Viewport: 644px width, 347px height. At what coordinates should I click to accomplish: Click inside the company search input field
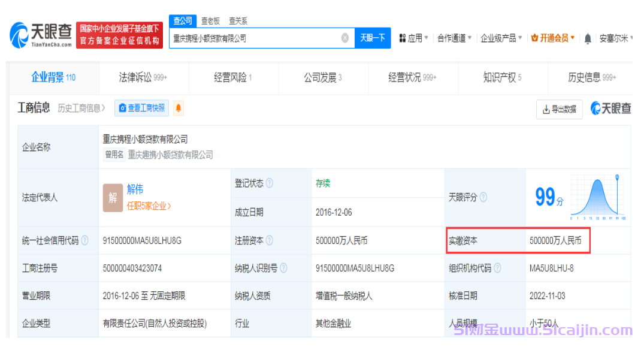coord(252,38)
